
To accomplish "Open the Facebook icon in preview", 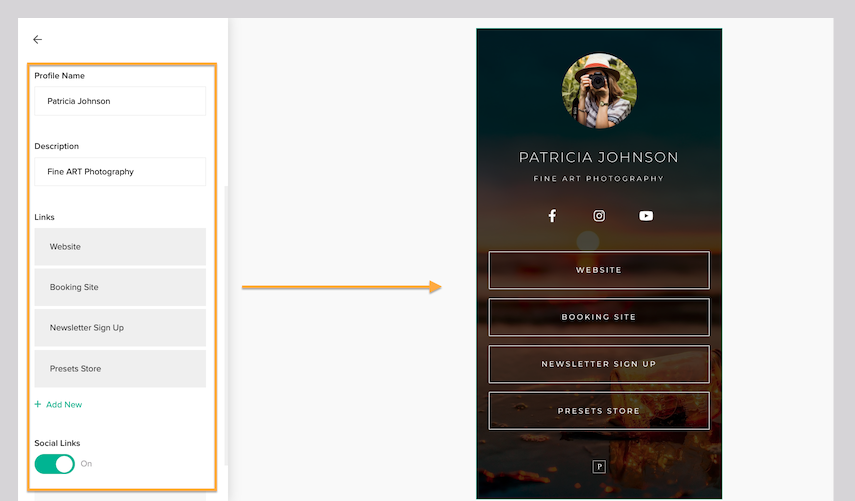I will tap(552, 216).
